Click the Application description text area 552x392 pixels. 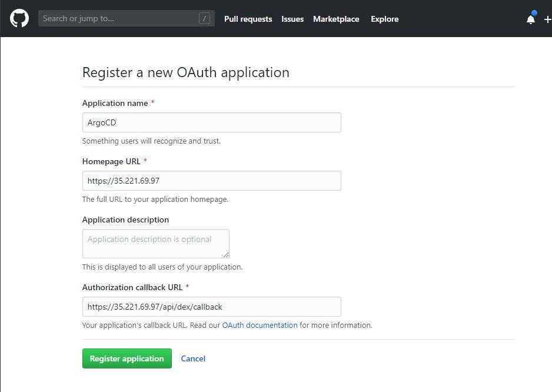[155, 244]
